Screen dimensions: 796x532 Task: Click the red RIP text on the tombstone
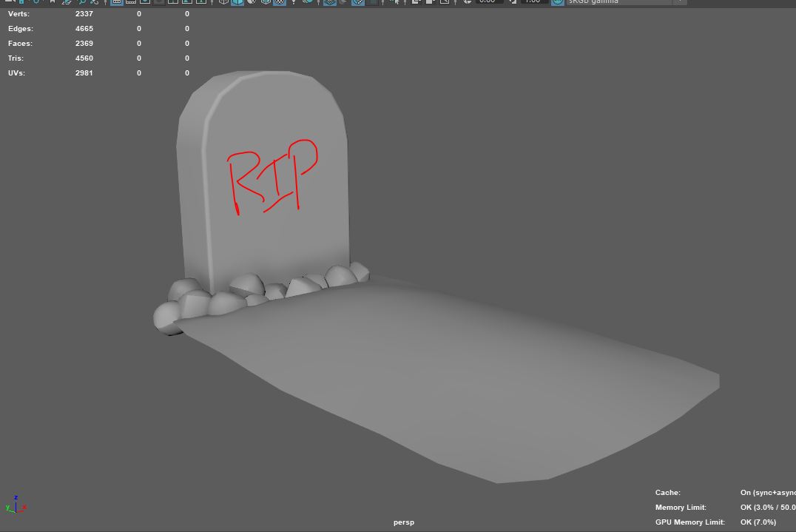(x=271, y=178)
